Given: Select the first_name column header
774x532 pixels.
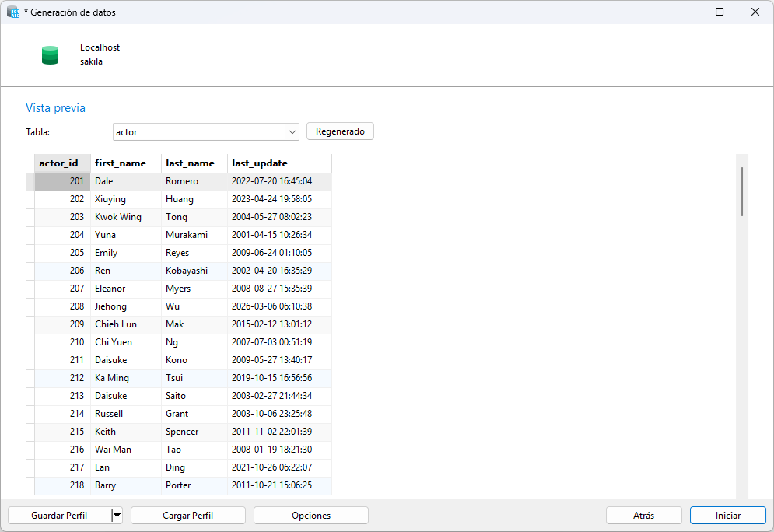Looking at the screenshot, I should pyautogui.click(x=126, y=163).
